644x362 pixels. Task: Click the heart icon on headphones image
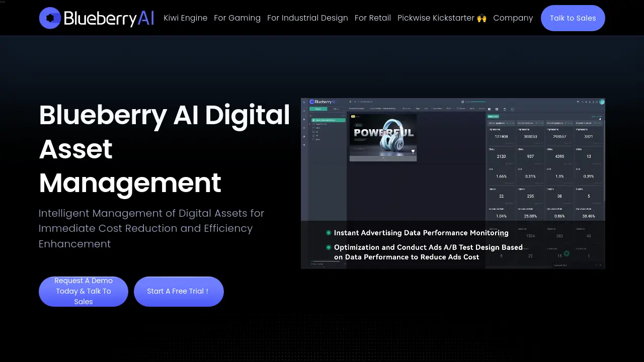413,151
